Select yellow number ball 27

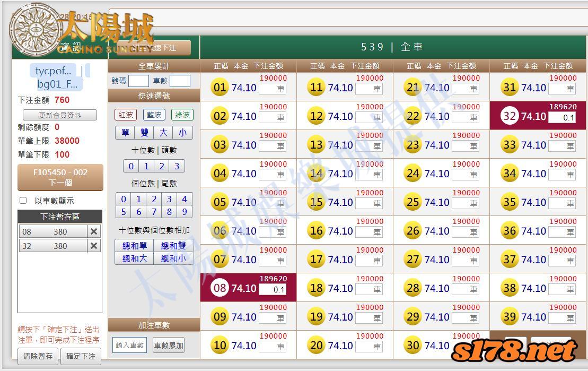point(413,260)
